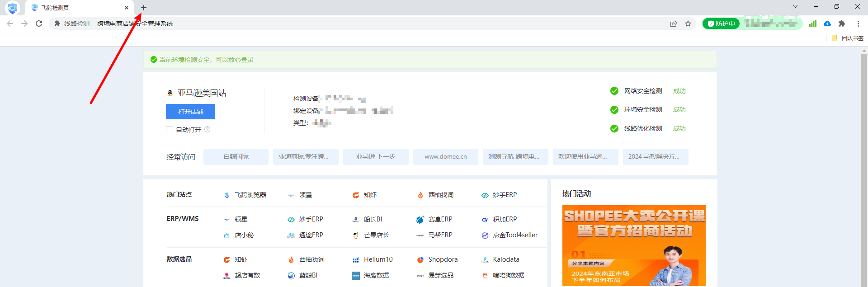Screen dimensions: 868x287
Task: Click the green signal strength icon
Action: click(813, 24)
